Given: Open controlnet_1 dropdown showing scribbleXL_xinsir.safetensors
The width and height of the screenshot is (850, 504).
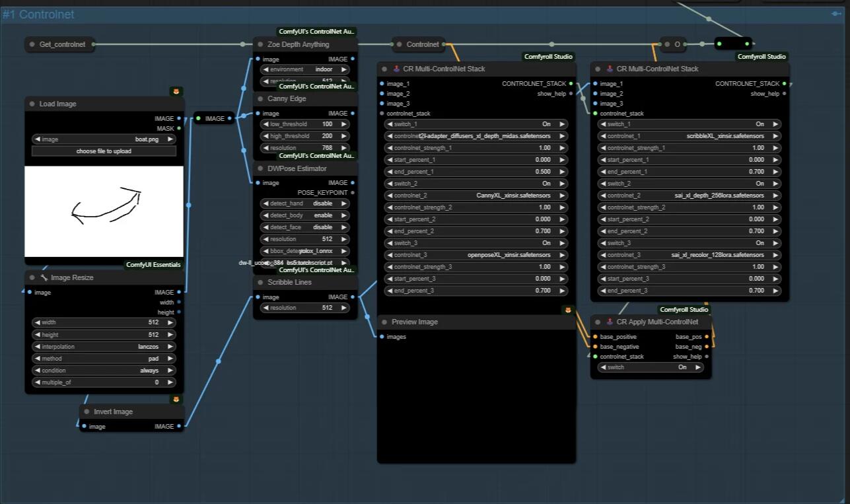Looking at the screenshot, I should click(x=690, y=135).
